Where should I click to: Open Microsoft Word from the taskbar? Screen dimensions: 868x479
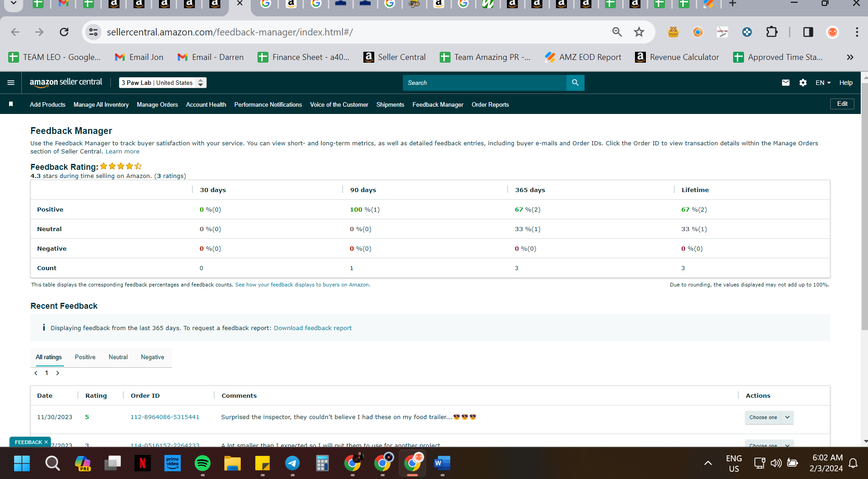point(442,463)
